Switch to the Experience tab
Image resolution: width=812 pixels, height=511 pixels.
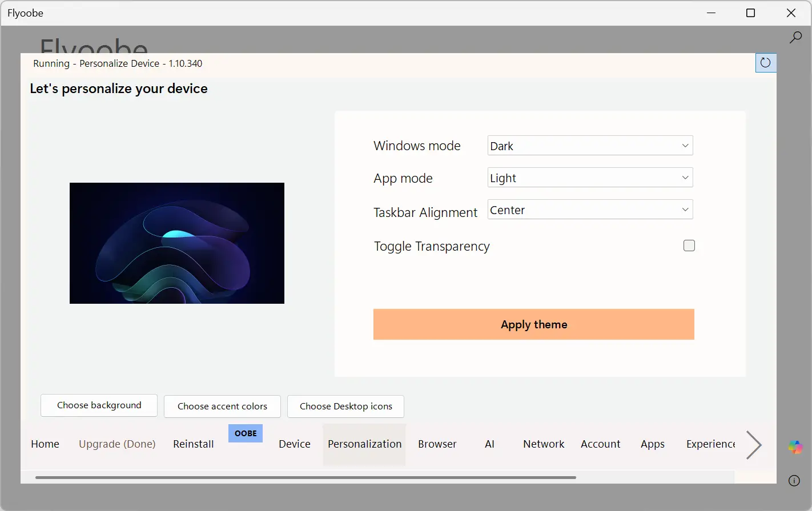coord(710,444)
